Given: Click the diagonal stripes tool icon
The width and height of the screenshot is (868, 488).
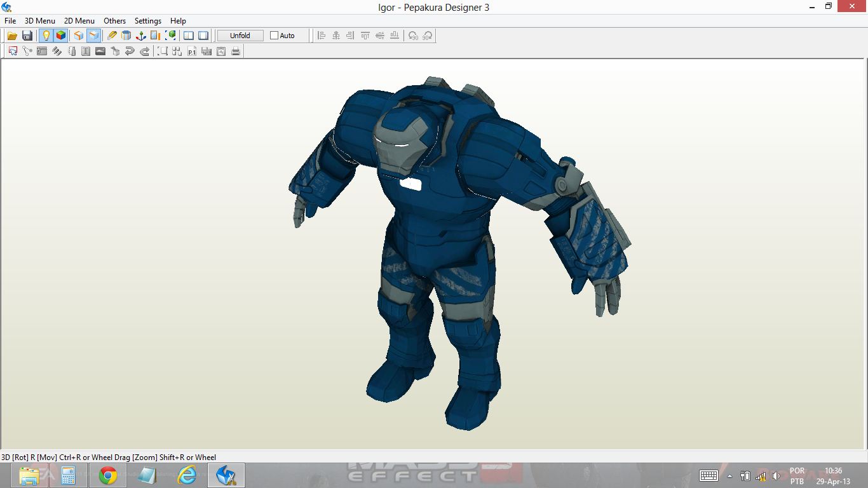Looking at the screenshot, I should (x=57, y=51).
